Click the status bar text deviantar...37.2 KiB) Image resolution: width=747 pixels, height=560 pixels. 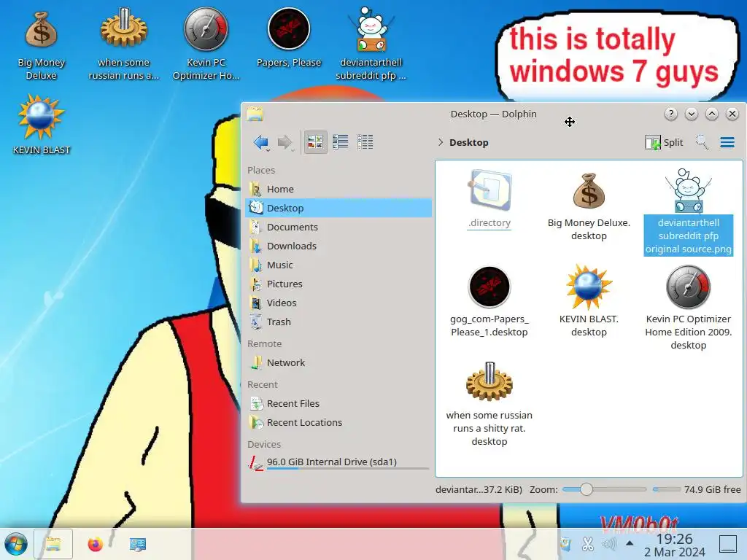click(x=479, y=489)
